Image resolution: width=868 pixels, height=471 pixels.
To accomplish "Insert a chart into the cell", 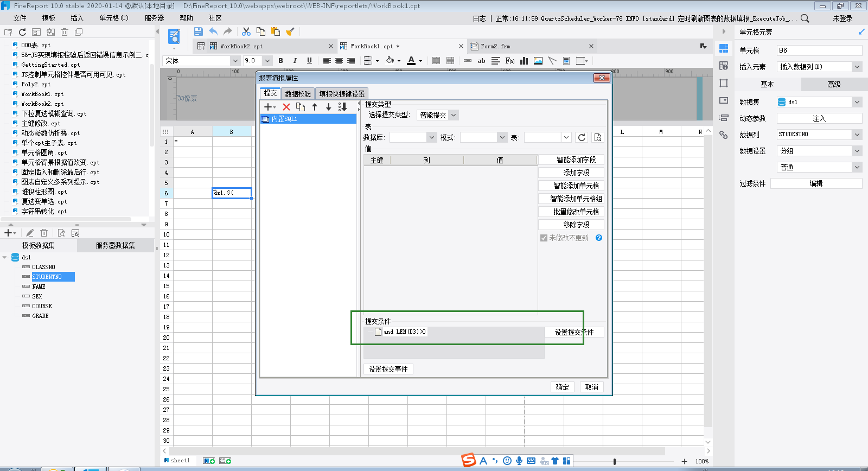I will pyautogui.click(x=524, y=61).
